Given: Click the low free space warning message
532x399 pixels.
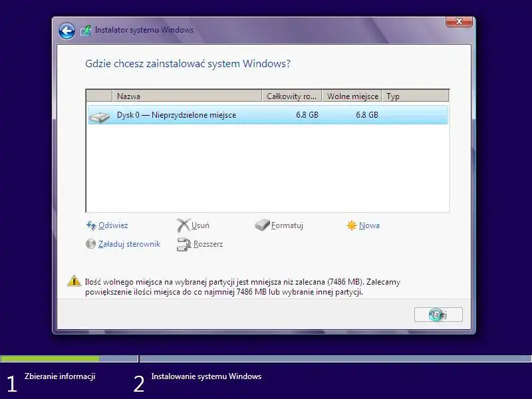Looking at the screenshot, I should pyautogui.click(x=243, y=287).
